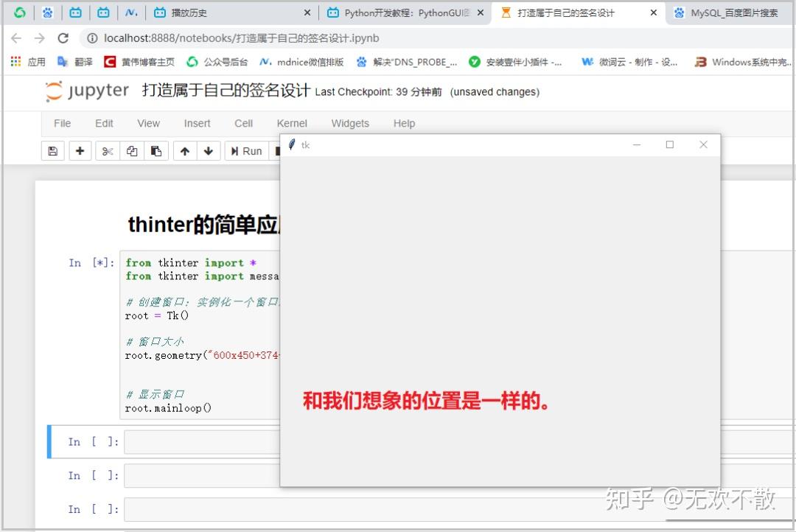Move the selected cell up

pos(185,150)
